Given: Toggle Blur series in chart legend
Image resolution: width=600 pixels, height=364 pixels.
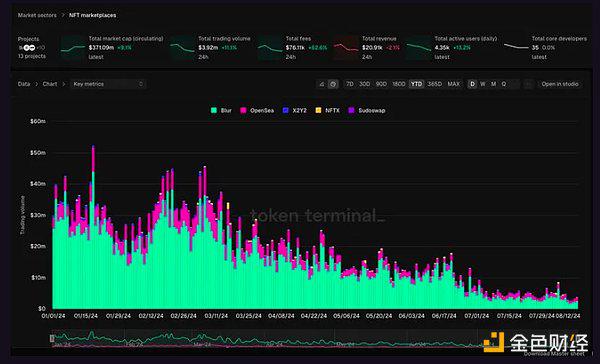Looking at the screenshot, I should pos(221,111).
